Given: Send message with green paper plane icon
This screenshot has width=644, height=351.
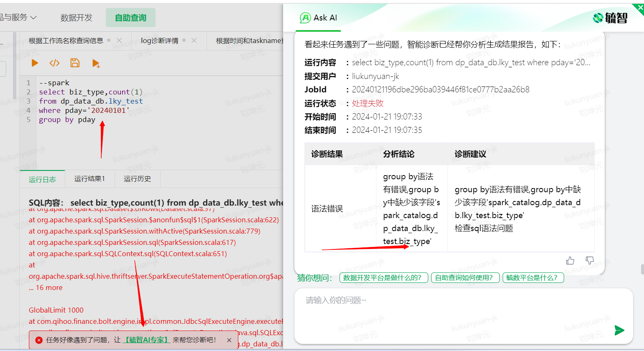Looking at the screenshot, I should 619,330.
